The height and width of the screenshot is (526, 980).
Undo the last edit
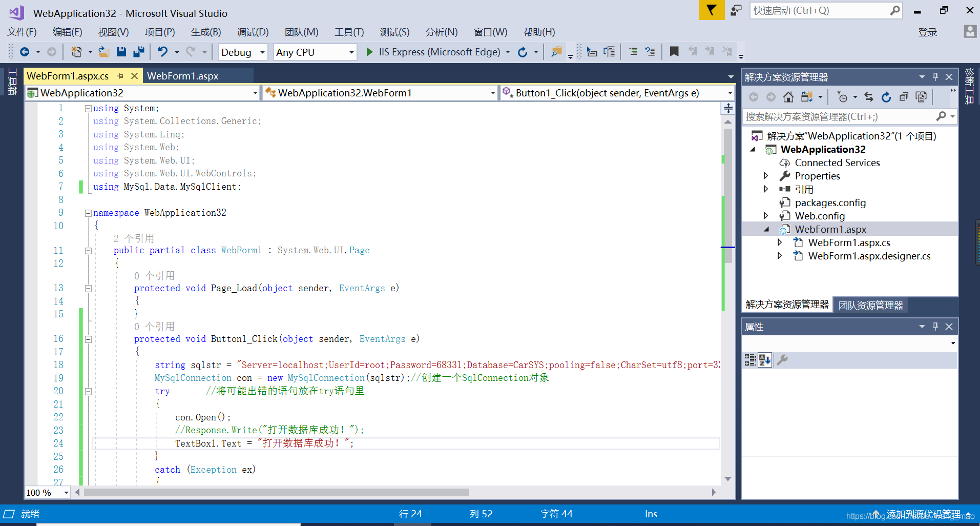162,52
